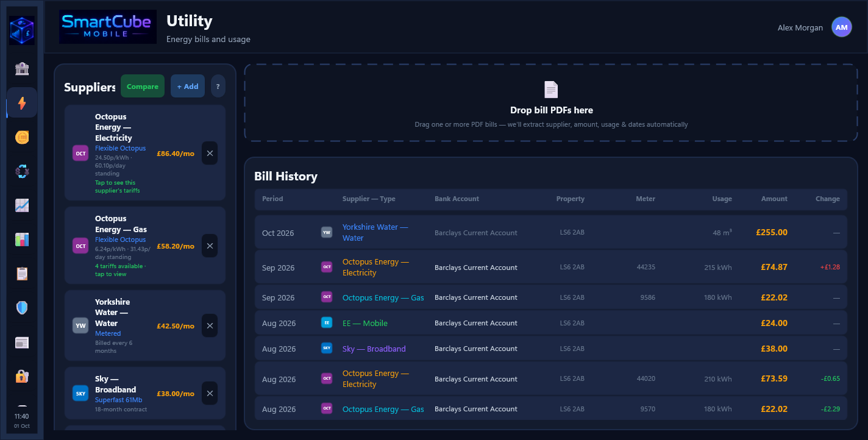Tap to see Octopus Electricity tariffs
The width and height of the screenshot is (868, 440).
tap(118, 186)
